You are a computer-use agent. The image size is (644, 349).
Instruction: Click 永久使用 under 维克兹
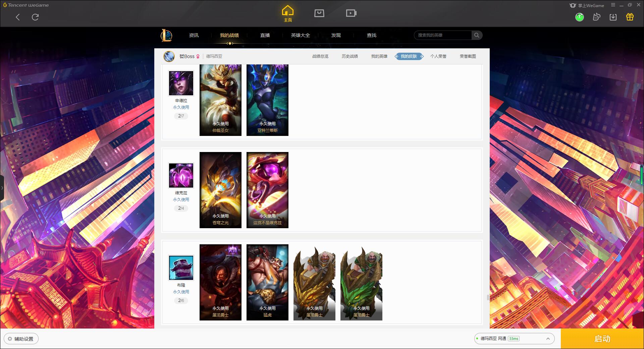[181, 200]
